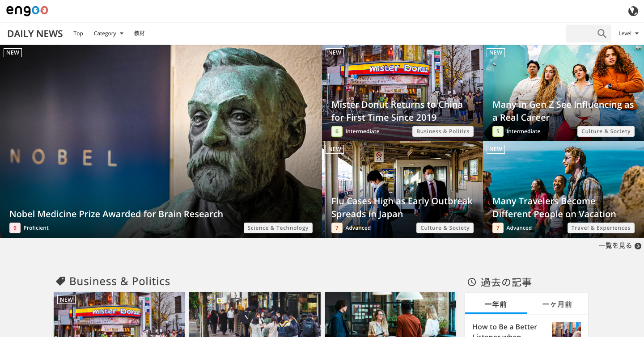Screen dimensions: 644x337
Task: Click the tag icon beside Business & Politics
Action: tap(60, 281)
